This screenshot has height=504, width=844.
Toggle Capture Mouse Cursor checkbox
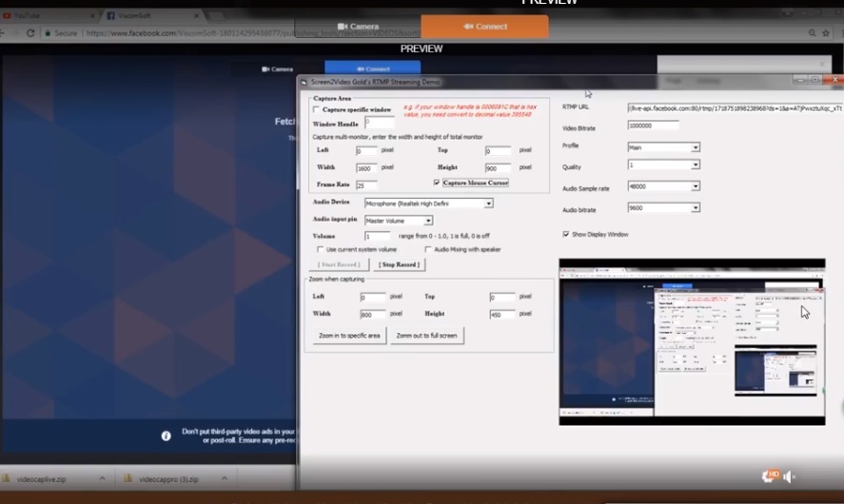coord(437,183)
